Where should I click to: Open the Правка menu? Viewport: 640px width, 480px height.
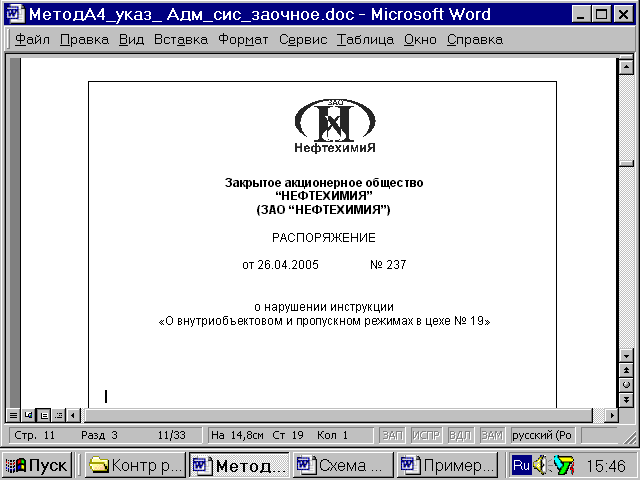[x=84, y=40]
